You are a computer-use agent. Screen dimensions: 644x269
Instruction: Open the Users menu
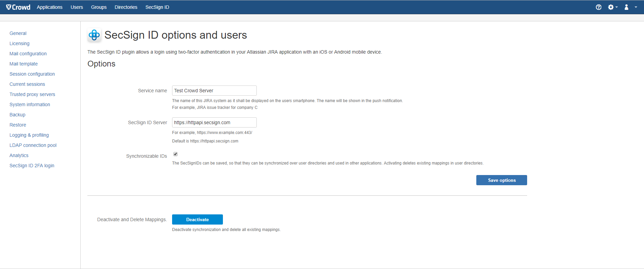coord(77,7)
